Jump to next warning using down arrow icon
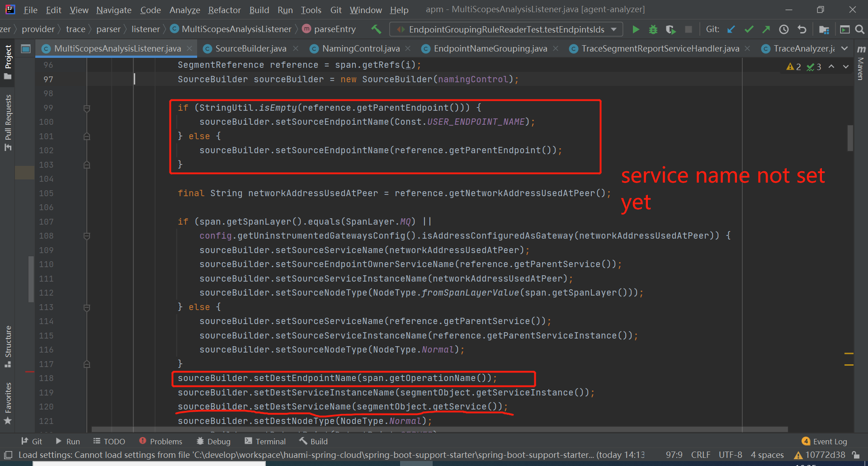Screen dimensions: 868x466 [846, 66]
